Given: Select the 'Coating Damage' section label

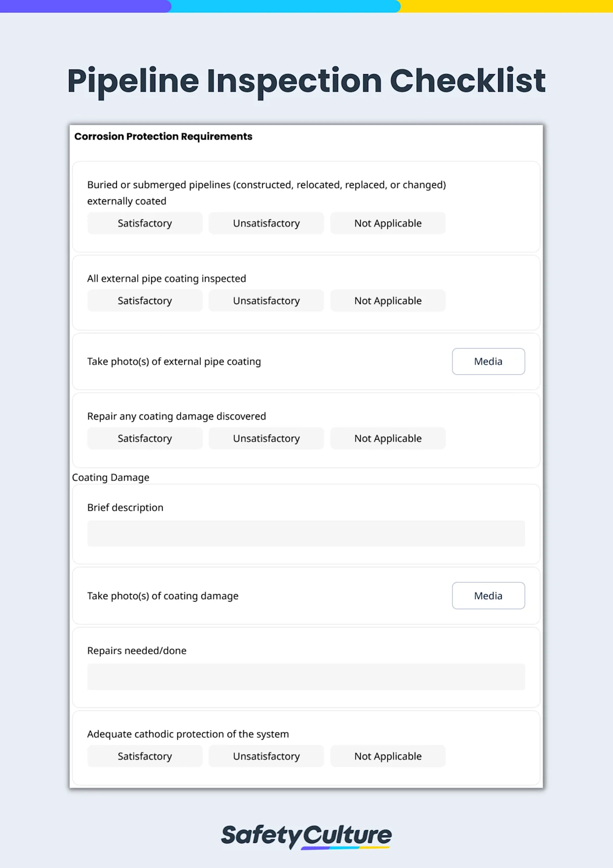Looking at the screenshot, I should click(x=110, y=477).
